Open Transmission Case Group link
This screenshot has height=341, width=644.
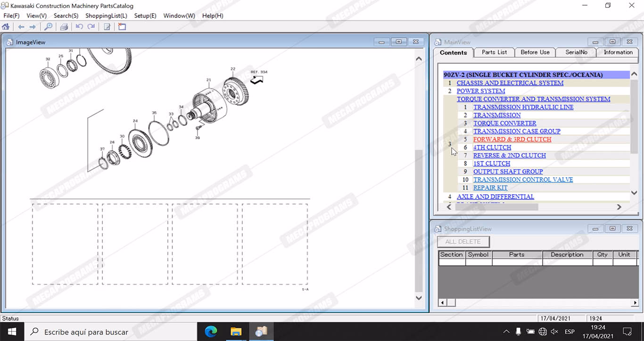click(517, 131)
